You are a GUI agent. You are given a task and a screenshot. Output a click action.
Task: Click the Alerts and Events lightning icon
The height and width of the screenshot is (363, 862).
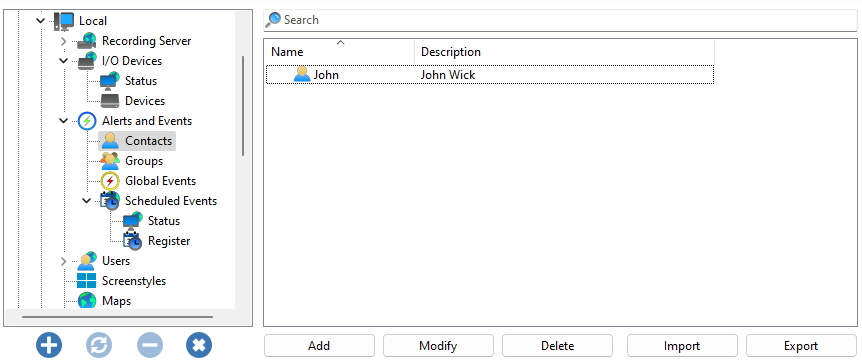click(87, 121)
